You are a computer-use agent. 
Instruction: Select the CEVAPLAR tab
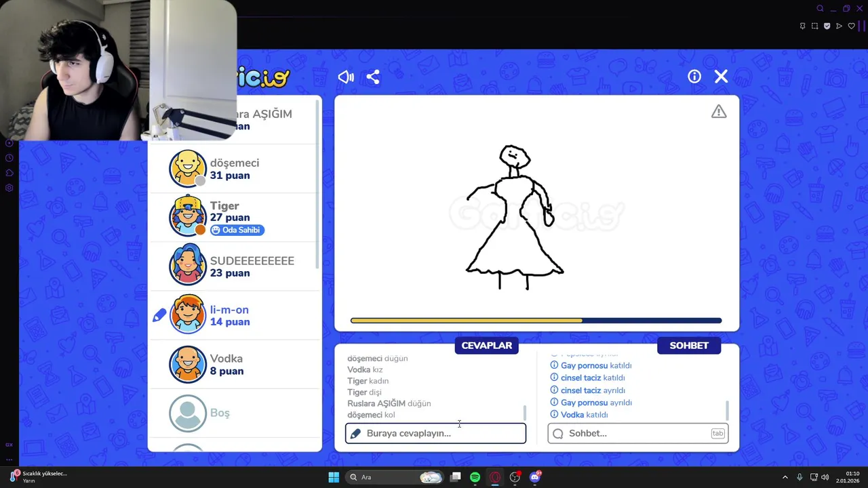click(x=486, y=346)
